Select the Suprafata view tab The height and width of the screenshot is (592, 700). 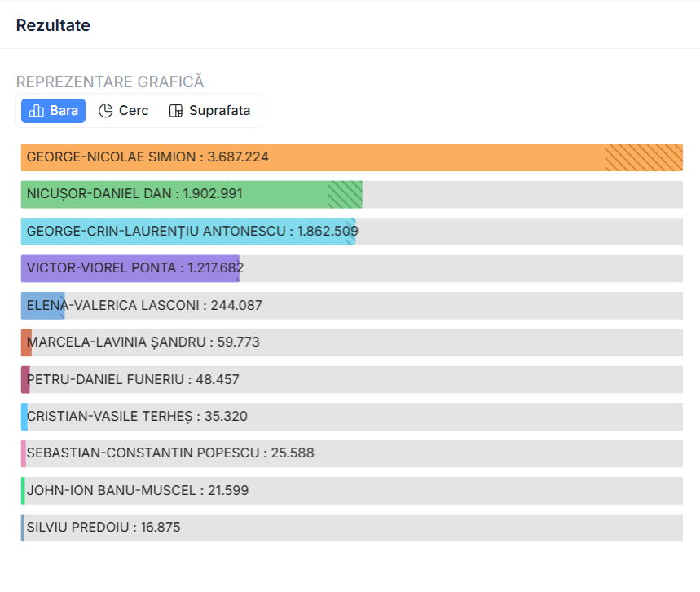tap(210, 111)
